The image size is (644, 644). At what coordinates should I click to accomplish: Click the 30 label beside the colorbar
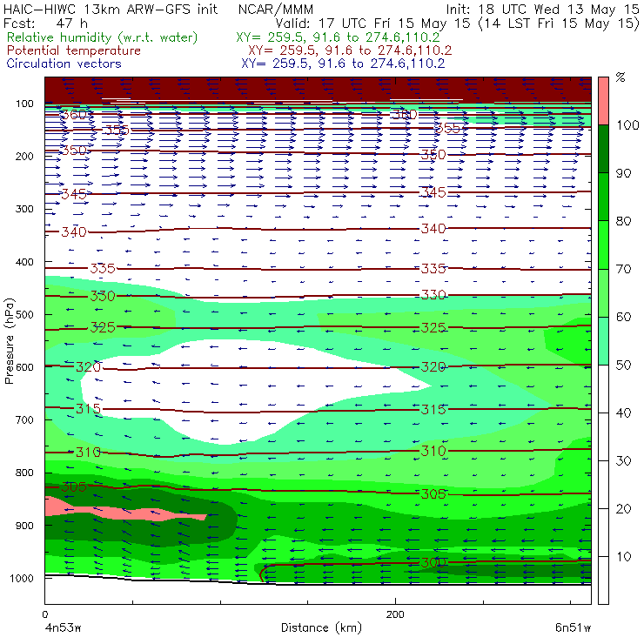click(623, 461)
